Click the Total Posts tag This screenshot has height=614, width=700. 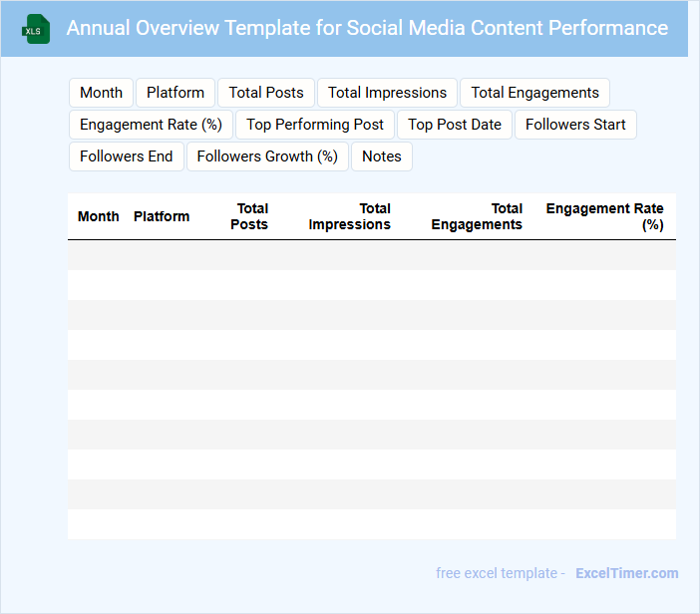point(266,93)
